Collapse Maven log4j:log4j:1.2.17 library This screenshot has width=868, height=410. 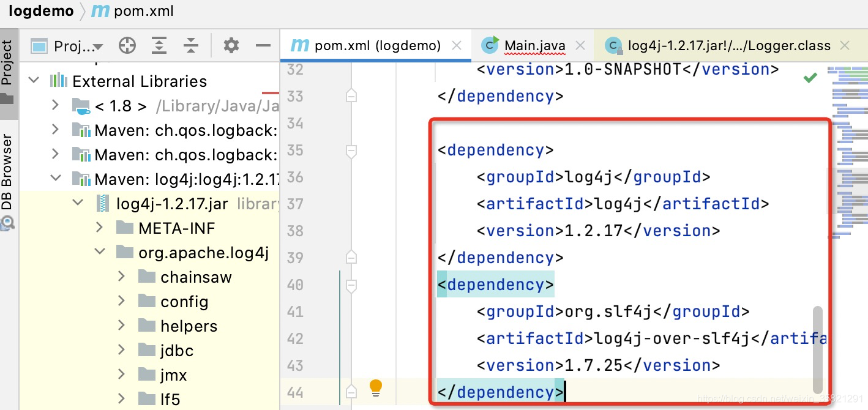pyautogui.click(x=56, y=179)
